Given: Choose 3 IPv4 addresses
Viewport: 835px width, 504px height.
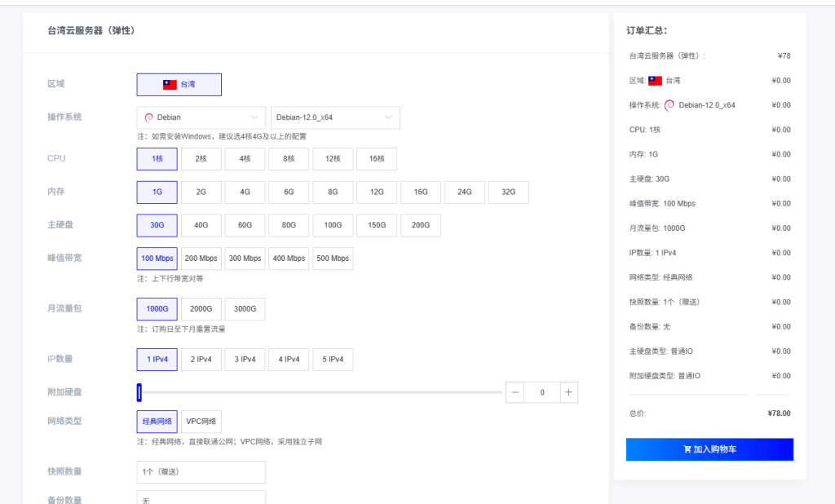Looking at the screenshot, I should point(245,359).
